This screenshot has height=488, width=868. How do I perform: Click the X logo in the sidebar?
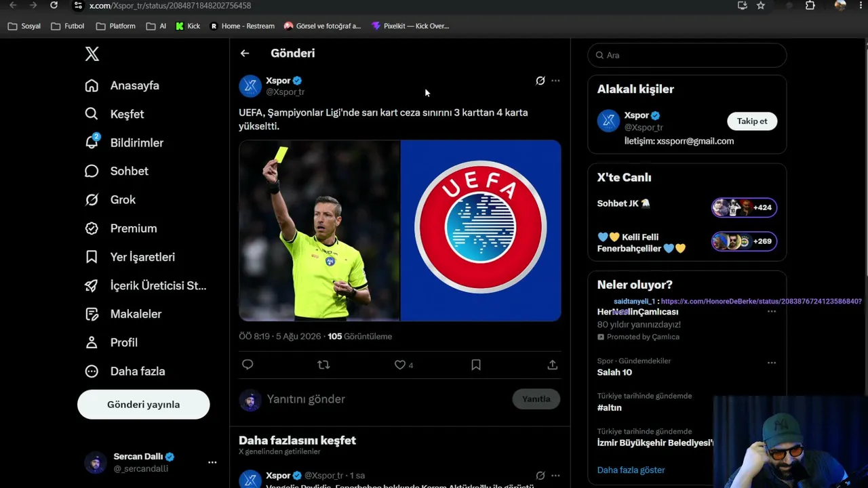click(x=92, y=54)
